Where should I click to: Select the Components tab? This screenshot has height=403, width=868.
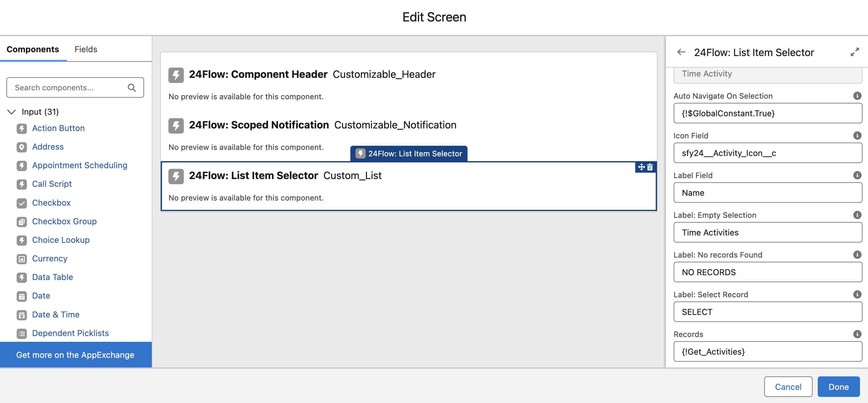[33, 49]
